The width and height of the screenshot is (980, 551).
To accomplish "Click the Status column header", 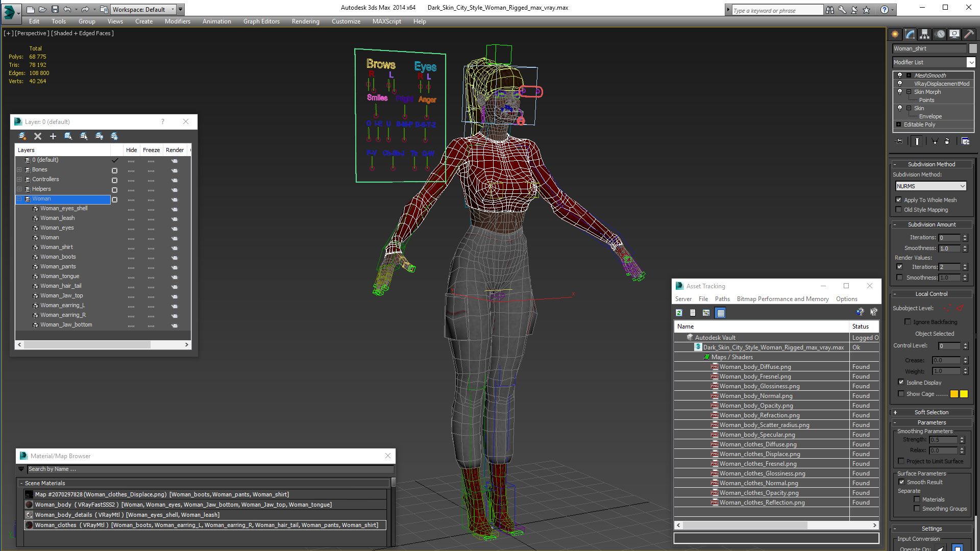I will point(864,327).
